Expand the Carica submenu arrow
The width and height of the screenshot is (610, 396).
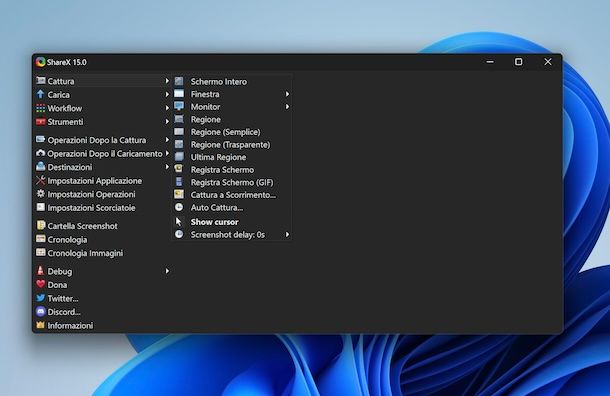pyautogui.click(x=167, y=95)
